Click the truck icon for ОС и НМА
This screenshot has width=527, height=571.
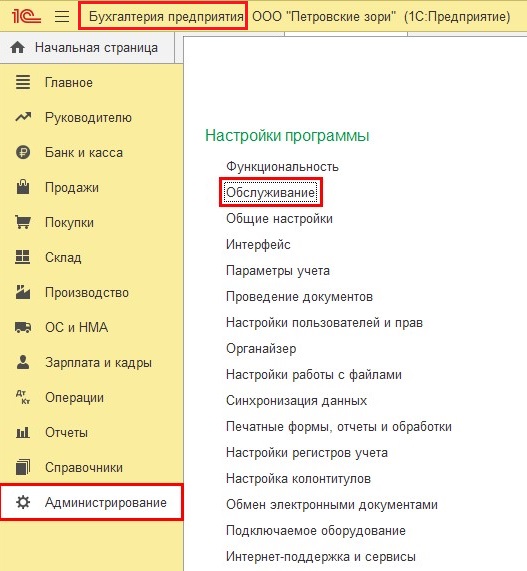point(23,327)
